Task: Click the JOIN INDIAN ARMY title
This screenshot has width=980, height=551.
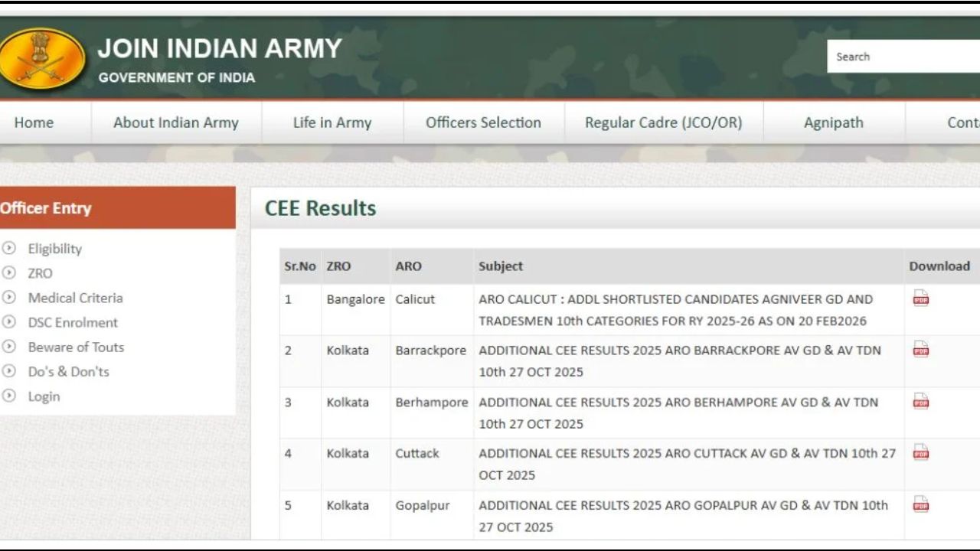Action: (x=220, y=48)
